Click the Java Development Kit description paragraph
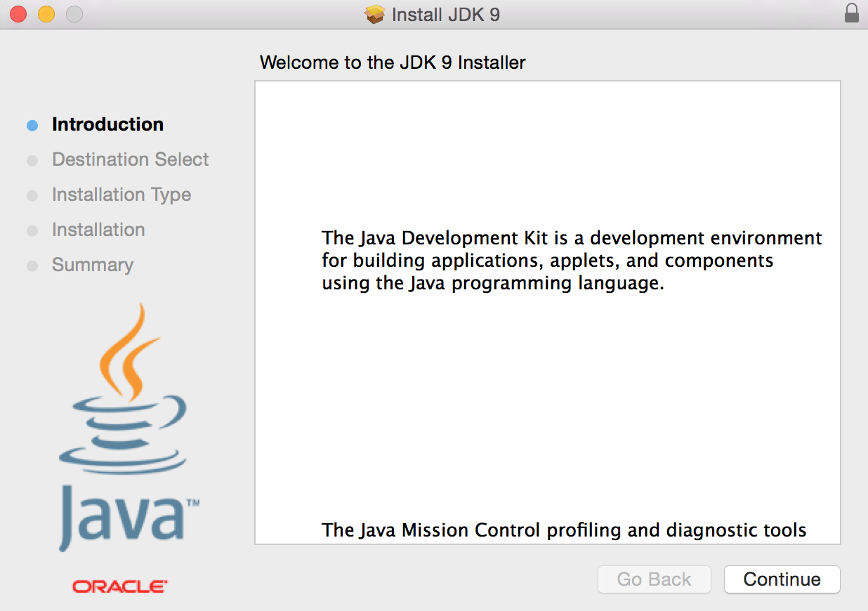This screenshot has width=868, height=611. pos(572,261)
